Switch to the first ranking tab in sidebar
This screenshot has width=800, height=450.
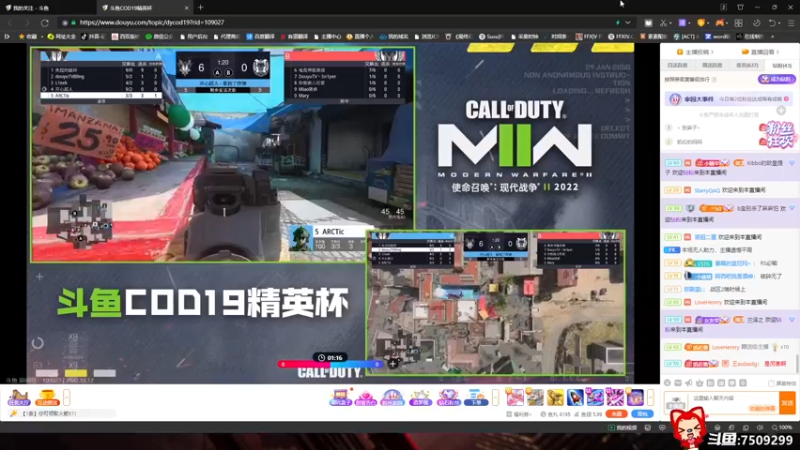click(678, 65)
